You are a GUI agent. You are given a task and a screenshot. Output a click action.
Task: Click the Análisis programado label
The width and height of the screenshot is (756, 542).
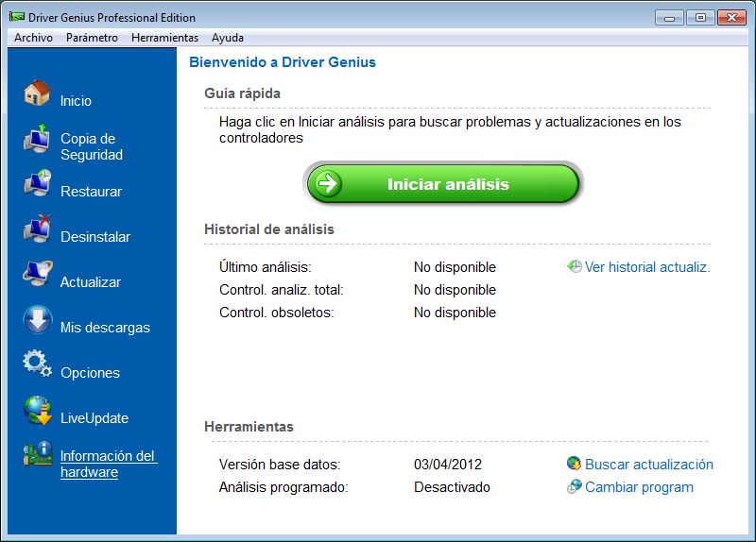tap(283, 487)
